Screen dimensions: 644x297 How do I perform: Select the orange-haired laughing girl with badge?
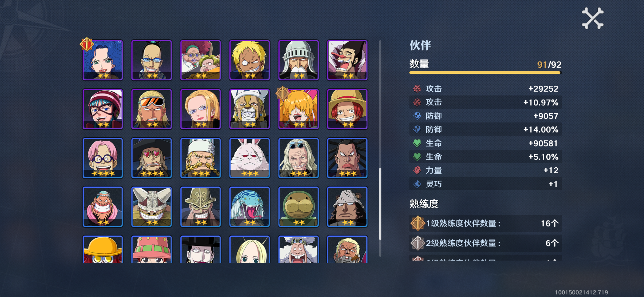click(299, 109)
